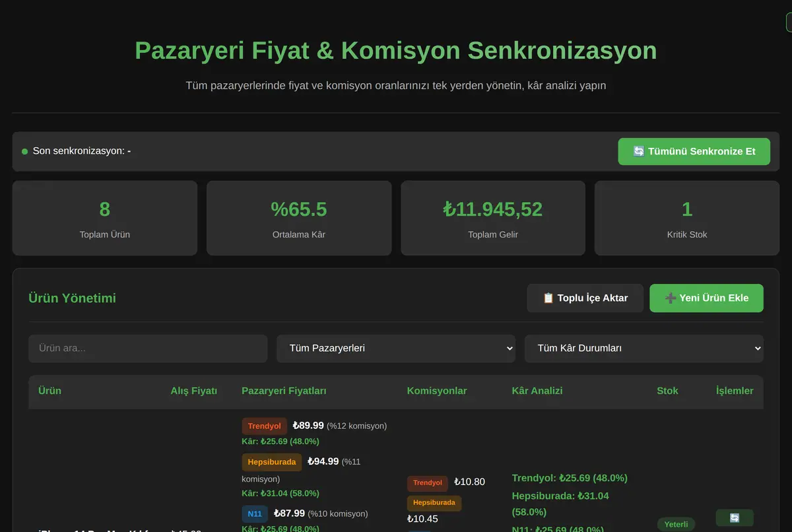Click the Kritik Stok card

687,218
